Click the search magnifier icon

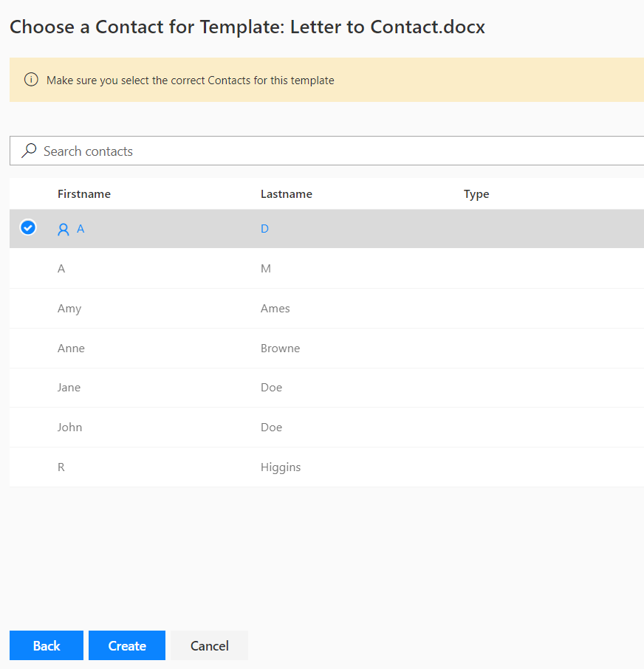tap(29, 151)
